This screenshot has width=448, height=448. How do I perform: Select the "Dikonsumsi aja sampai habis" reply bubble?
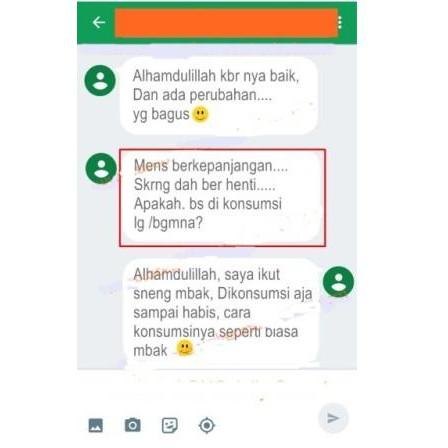(220, 312)
